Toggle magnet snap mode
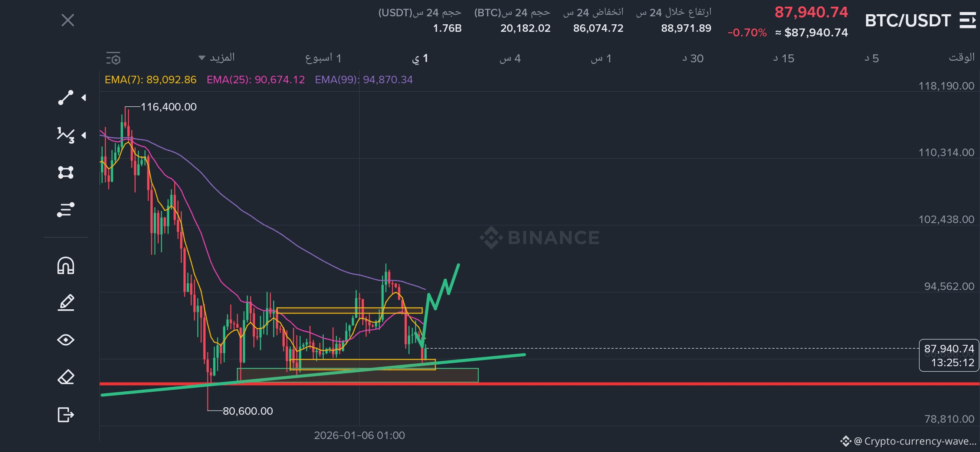This screenshot has width=980, height=452. pyautogui.click(x=66, y=266)
